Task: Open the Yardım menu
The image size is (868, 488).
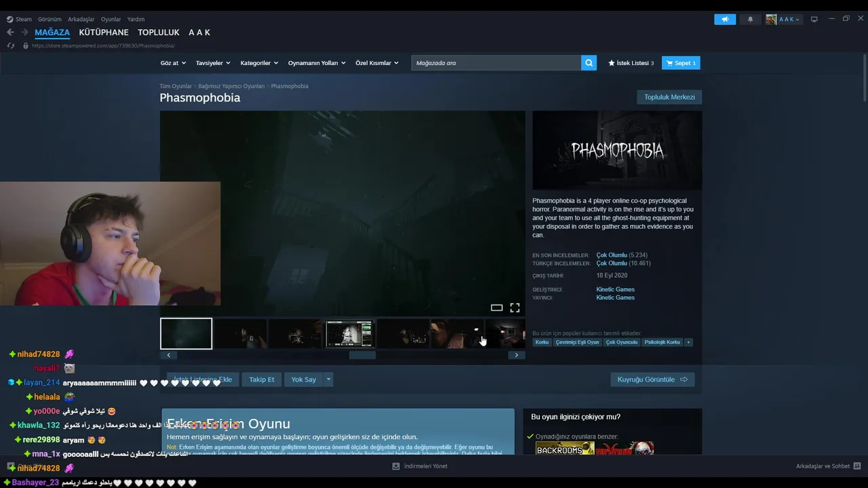Action: 136,19
